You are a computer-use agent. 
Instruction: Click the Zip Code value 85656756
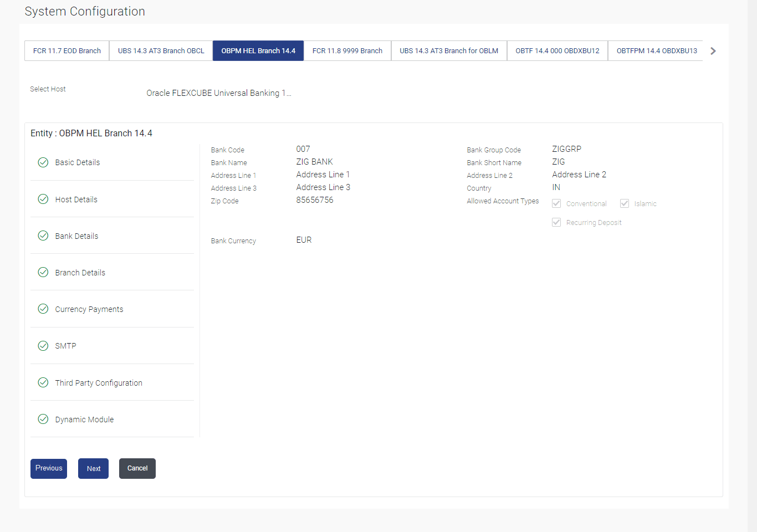(315, 200)
